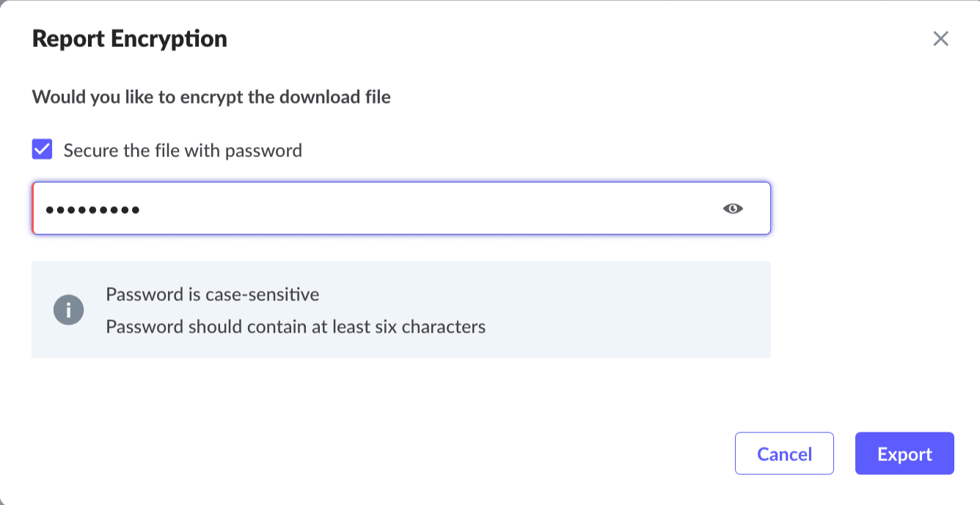Click the blank middle area of the password field
Viewport: 980px width, 505px height.
pyautogui.click(x=425, y=209)
